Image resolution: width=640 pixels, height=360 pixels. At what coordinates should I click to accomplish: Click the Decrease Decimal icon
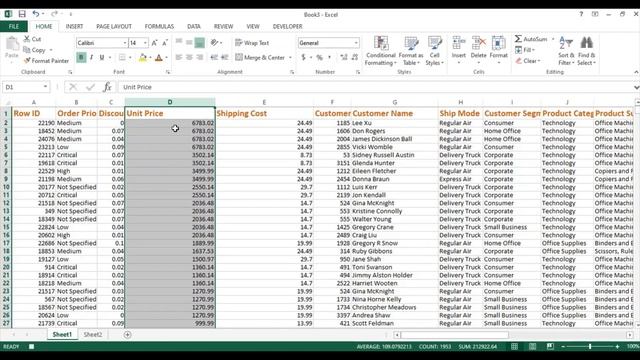[355, 58]
